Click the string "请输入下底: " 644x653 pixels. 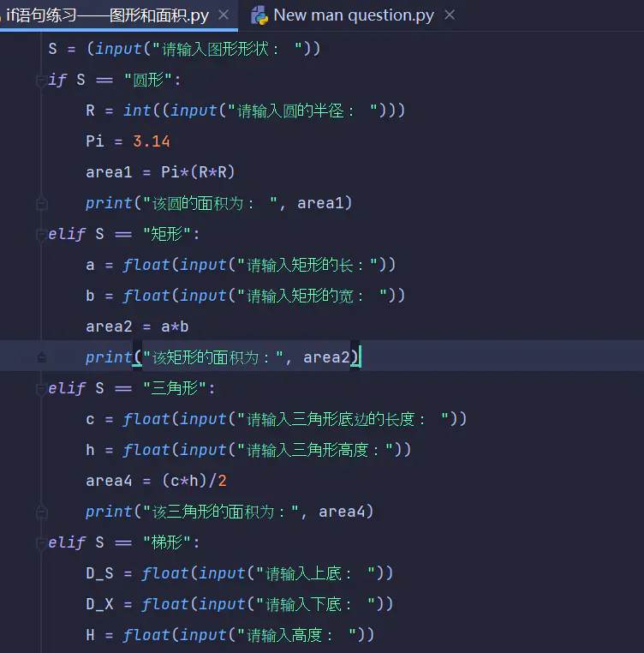(x=316, y=604)
